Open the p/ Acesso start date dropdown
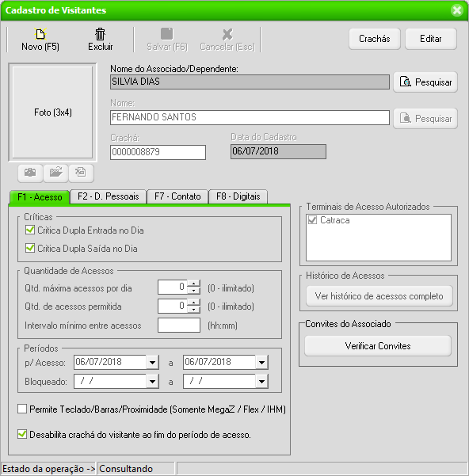 (x=152, y=363)
